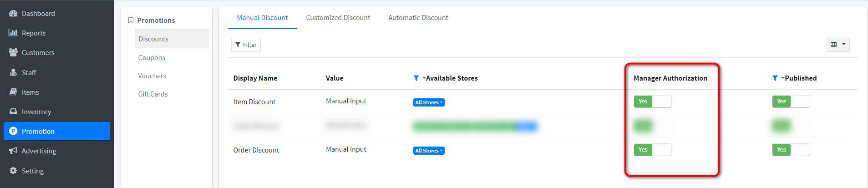Click the Advertising megaphone icon
The width and height of the screenshot is (868, 188).
13,151
